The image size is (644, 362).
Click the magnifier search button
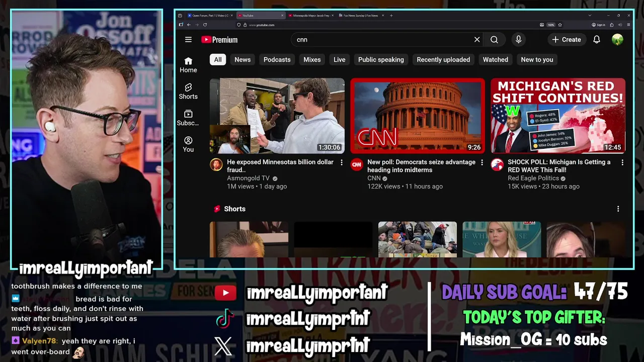494,40
